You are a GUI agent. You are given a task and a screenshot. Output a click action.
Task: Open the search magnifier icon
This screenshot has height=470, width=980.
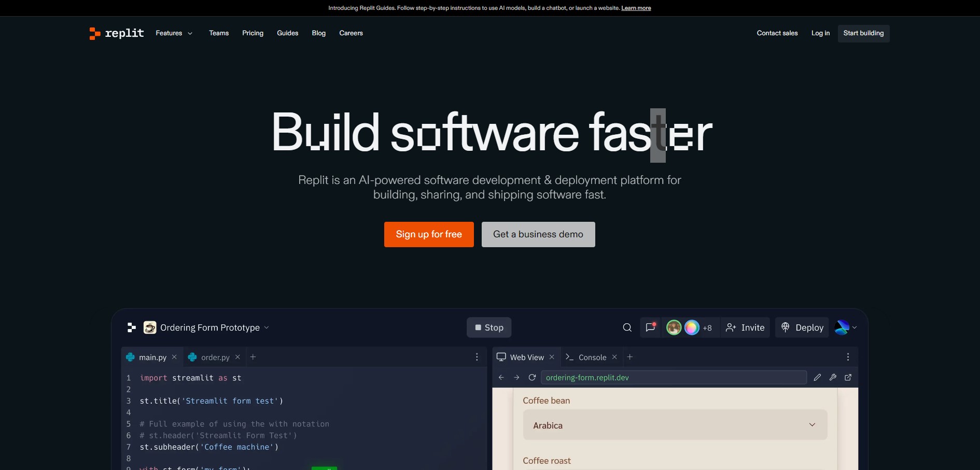click(x=627, y=327)
